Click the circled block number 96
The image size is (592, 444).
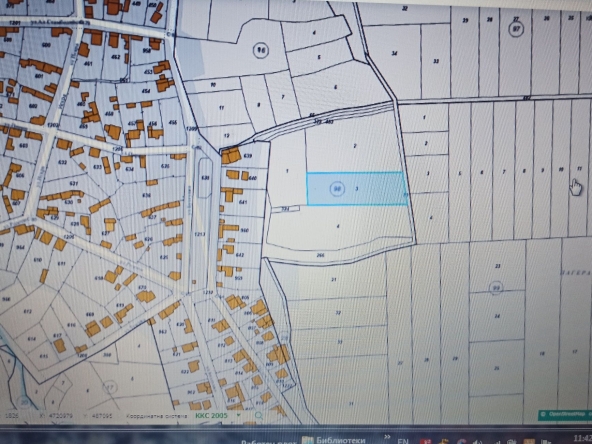coord(261,50)
